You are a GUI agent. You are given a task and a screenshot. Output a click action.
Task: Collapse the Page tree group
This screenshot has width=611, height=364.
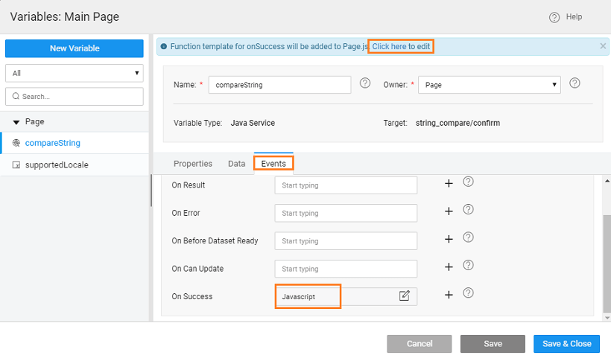16,122
